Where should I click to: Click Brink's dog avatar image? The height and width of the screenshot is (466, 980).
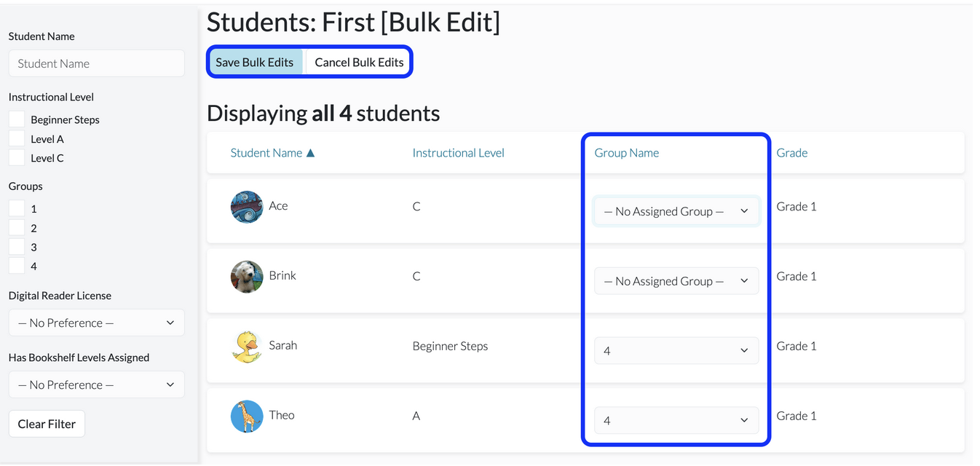pos(247,277)
